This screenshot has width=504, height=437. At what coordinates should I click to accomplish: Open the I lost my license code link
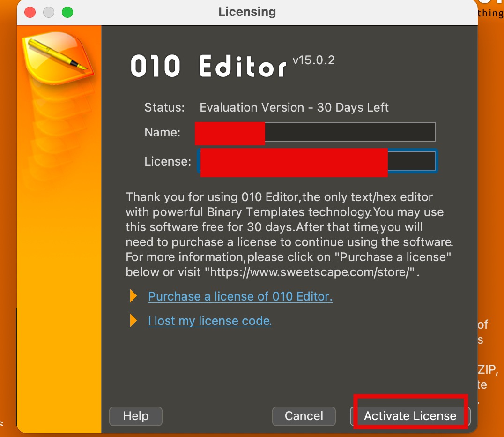(x=209, y=321)
